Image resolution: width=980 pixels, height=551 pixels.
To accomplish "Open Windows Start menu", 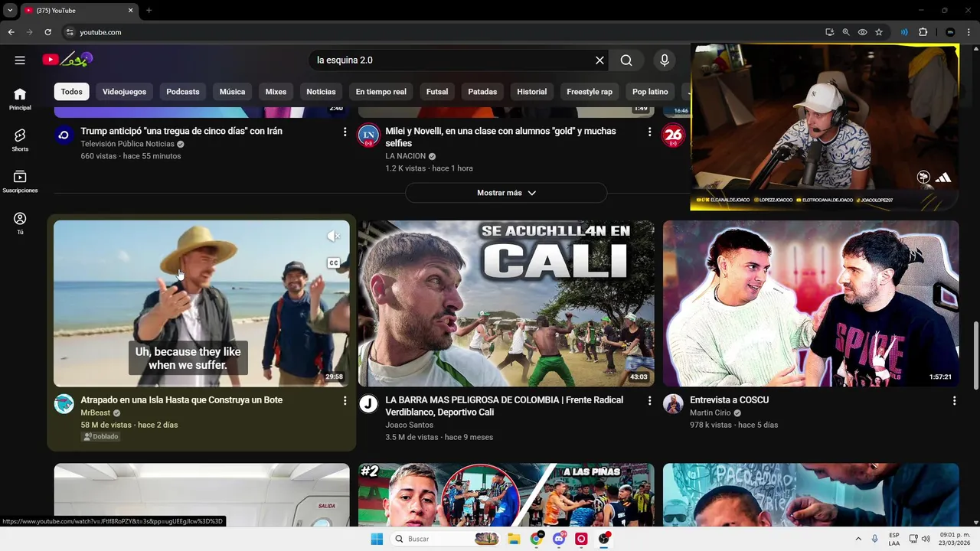I will (x=376, y=539).
